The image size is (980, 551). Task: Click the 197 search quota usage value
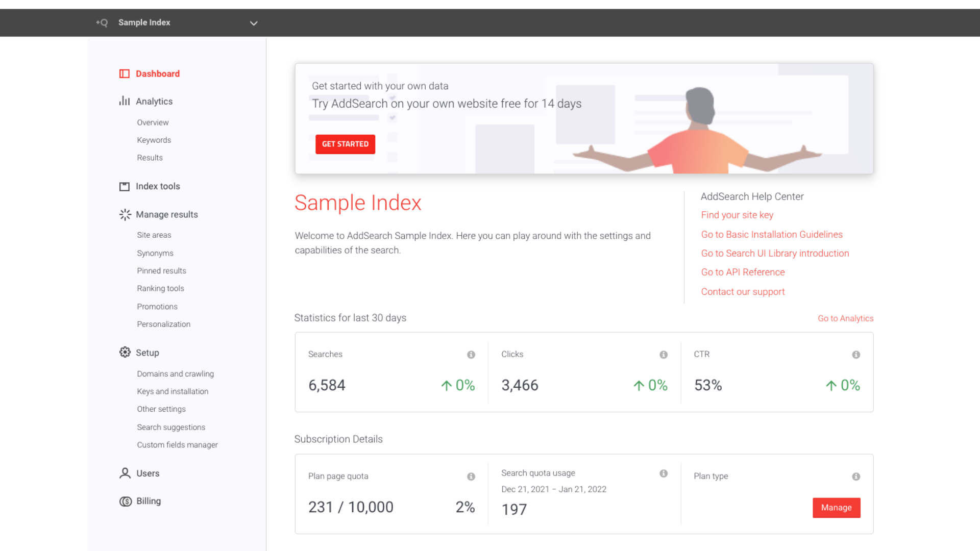[x=514, y=509]
